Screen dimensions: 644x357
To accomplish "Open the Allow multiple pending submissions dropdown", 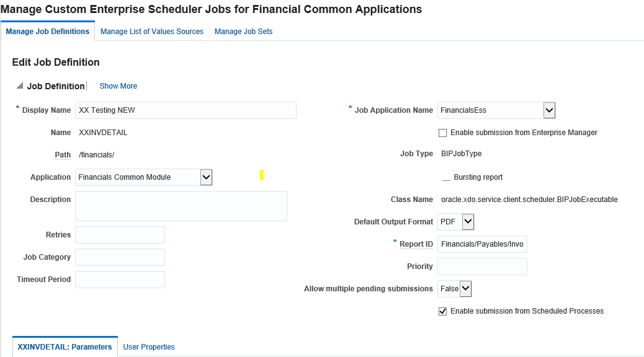I will coord(465,288).
